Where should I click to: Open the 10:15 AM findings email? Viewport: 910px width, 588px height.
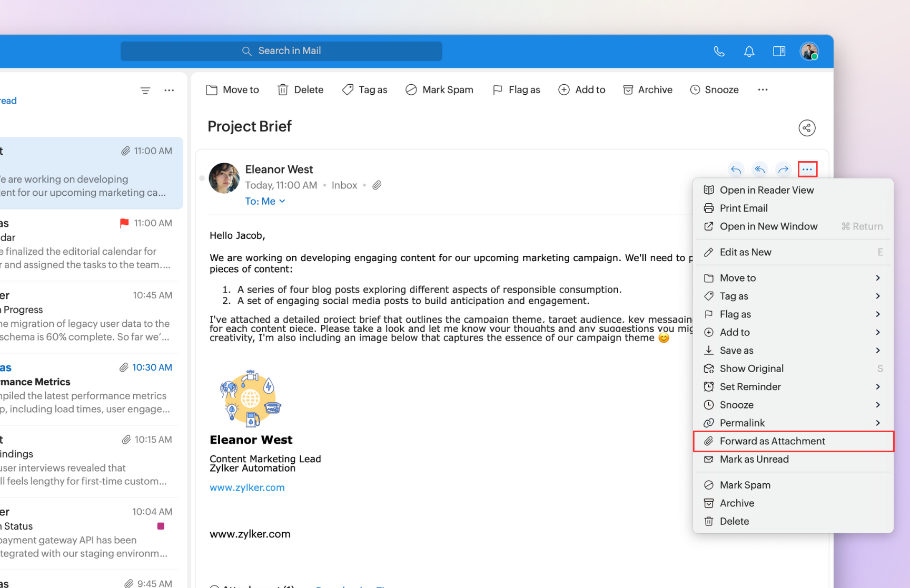[x=88, y=461]
